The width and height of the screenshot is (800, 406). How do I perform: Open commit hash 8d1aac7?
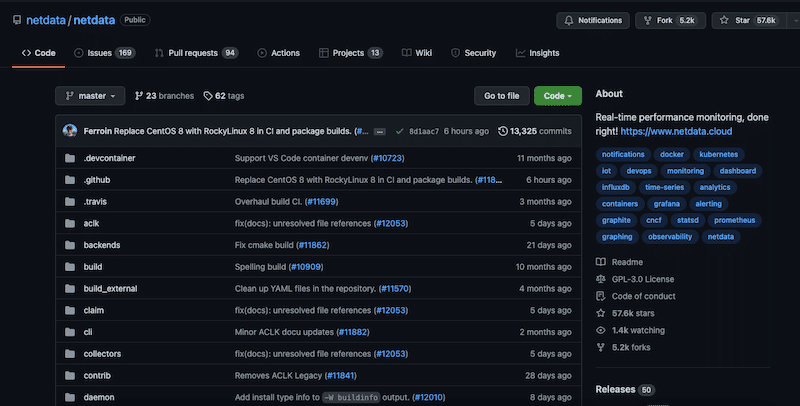tap(423, 132)
